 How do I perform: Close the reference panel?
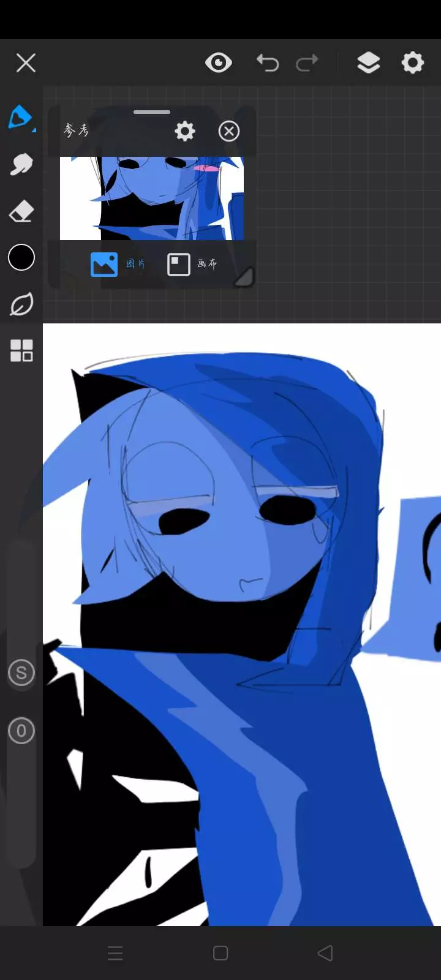[229, 130]
